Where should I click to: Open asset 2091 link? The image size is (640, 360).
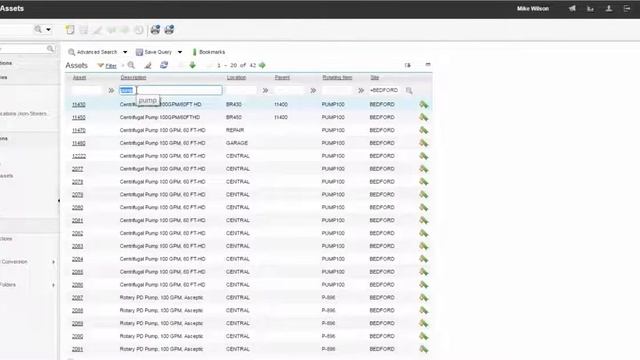pyautogui.click(x=78, y=349)
